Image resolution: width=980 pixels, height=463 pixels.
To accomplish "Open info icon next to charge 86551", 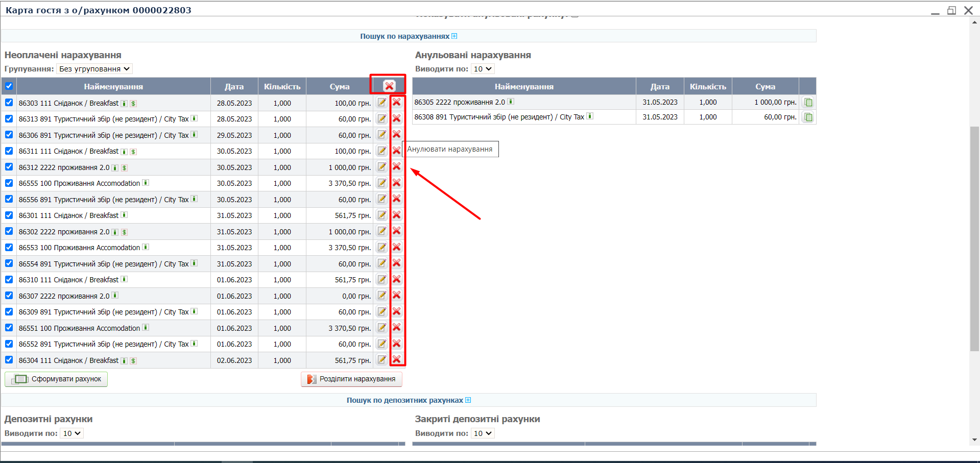I will (x=146, y=328).
